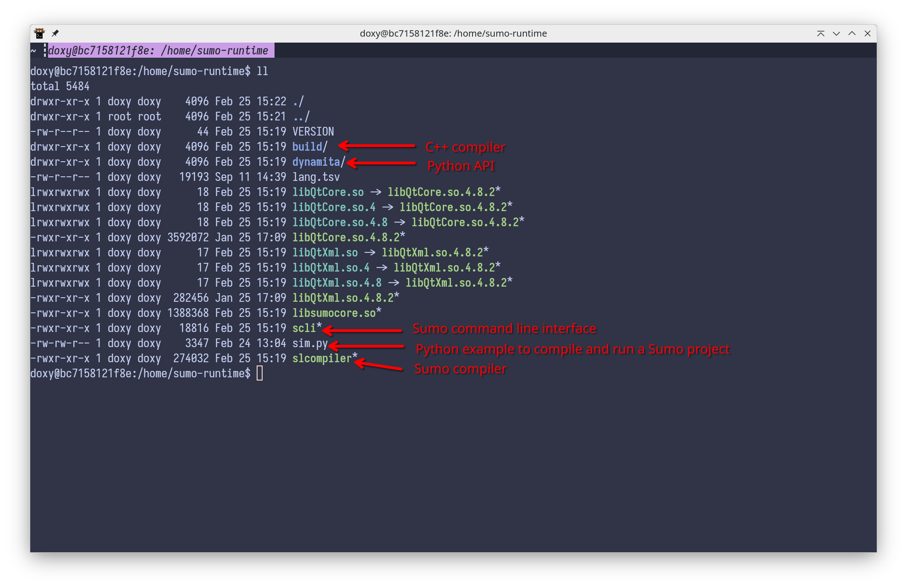Toggle the pin on all desktops icon
Screen dimensions: 907x588
point(55,33)
